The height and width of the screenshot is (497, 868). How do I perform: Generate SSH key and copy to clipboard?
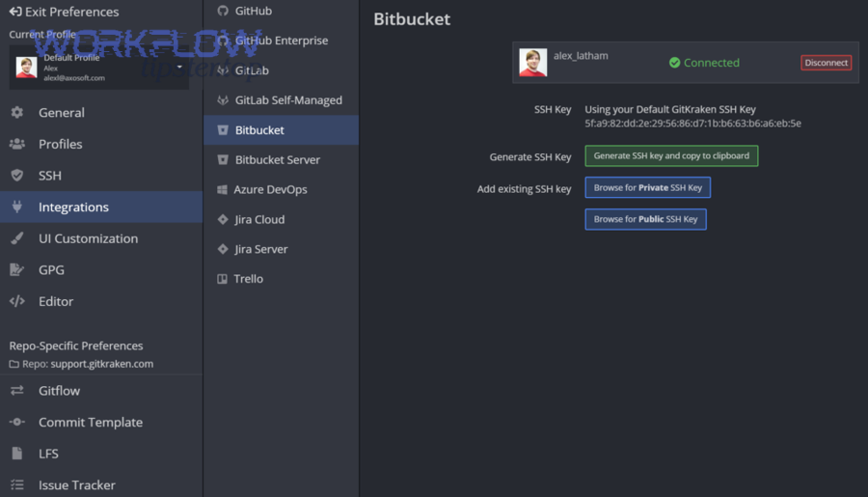[671, 156]
